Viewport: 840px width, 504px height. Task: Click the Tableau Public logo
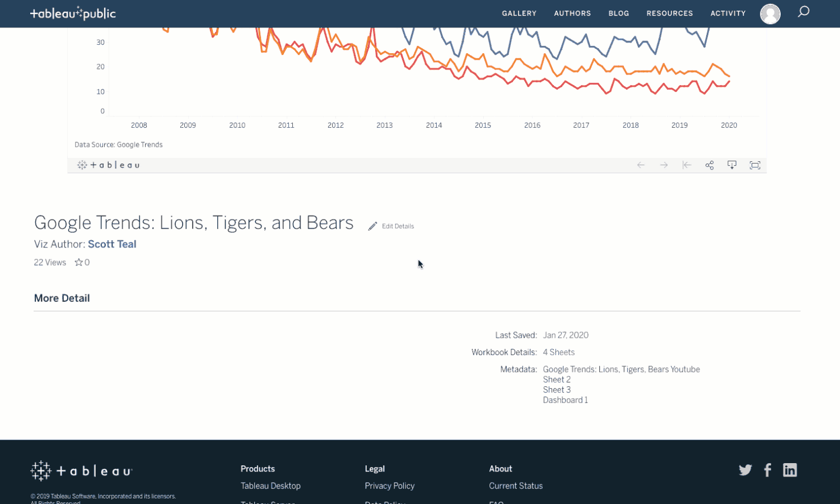coord(73,13)
